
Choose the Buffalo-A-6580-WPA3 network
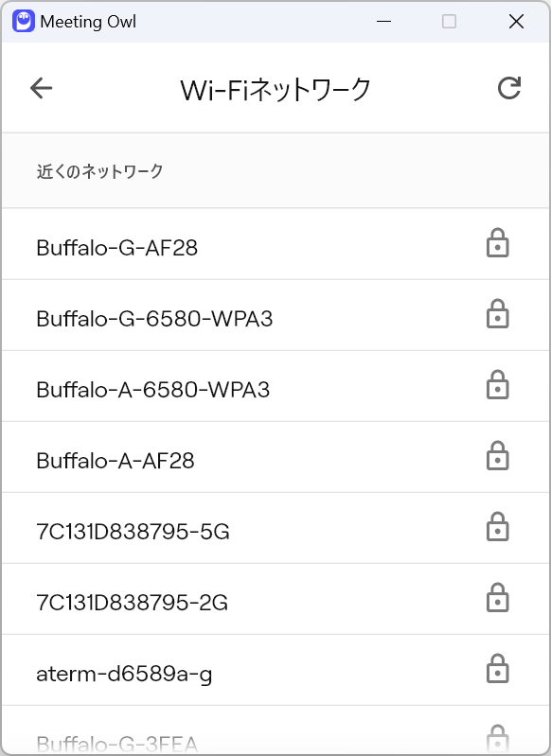(275, 386)
